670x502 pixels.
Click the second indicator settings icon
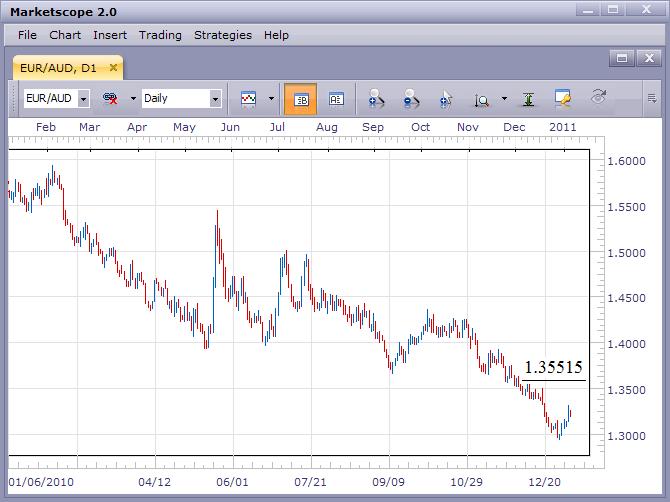point(411,99)
